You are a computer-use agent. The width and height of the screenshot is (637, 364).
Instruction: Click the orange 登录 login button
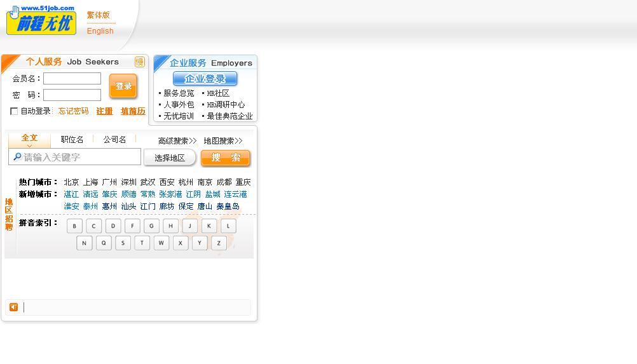click(x=123, y=86)
